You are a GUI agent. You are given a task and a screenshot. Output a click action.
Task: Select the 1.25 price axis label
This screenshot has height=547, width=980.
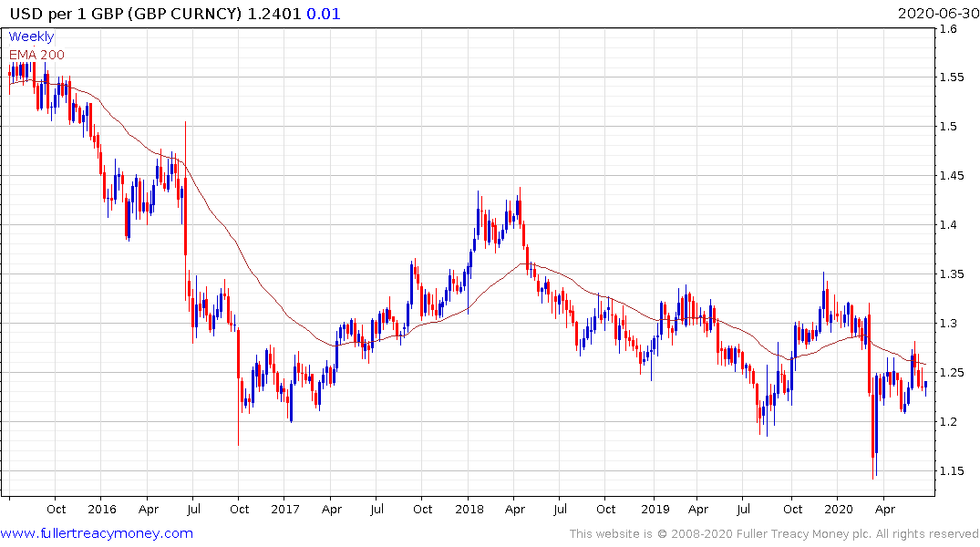(x=951, y=373)
